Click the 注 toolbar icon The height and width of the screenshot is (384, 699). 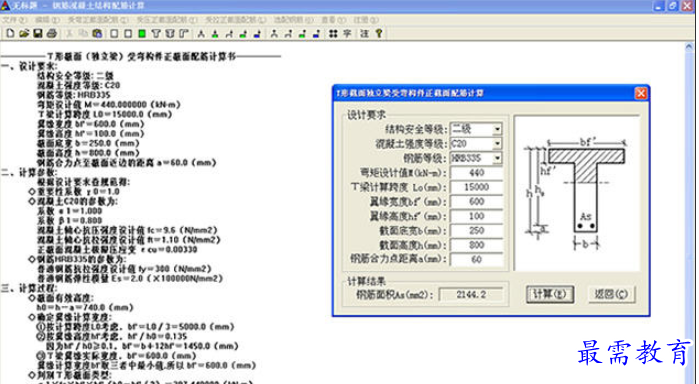[x=364, y=33]
